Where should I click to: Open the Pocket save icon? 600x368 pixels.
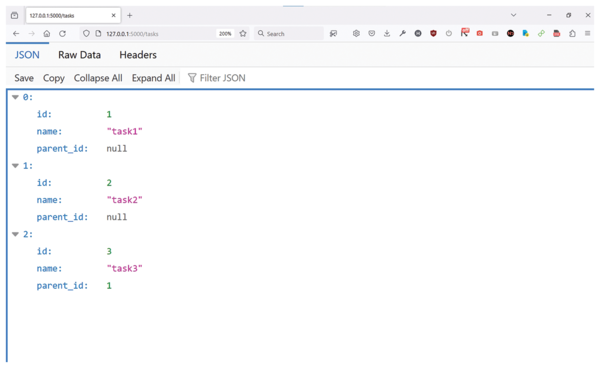[x=372, y=34]
